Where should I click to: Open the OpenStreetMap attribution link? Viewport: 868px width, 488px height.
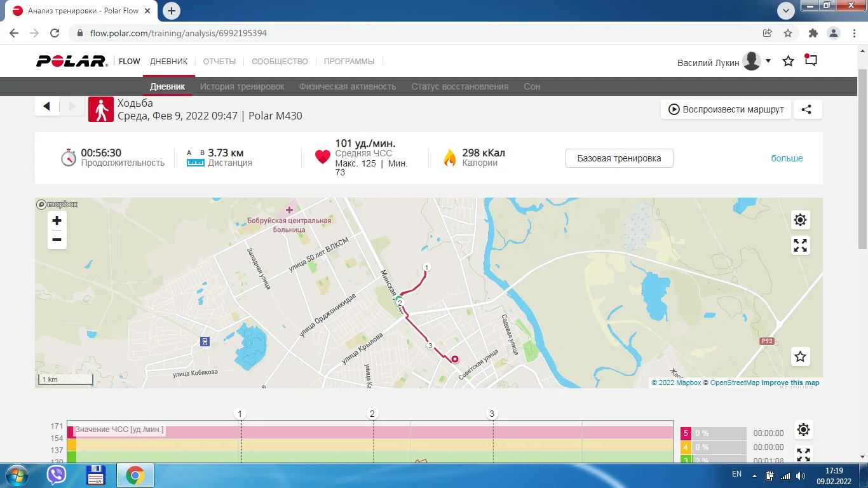[735, 383]
